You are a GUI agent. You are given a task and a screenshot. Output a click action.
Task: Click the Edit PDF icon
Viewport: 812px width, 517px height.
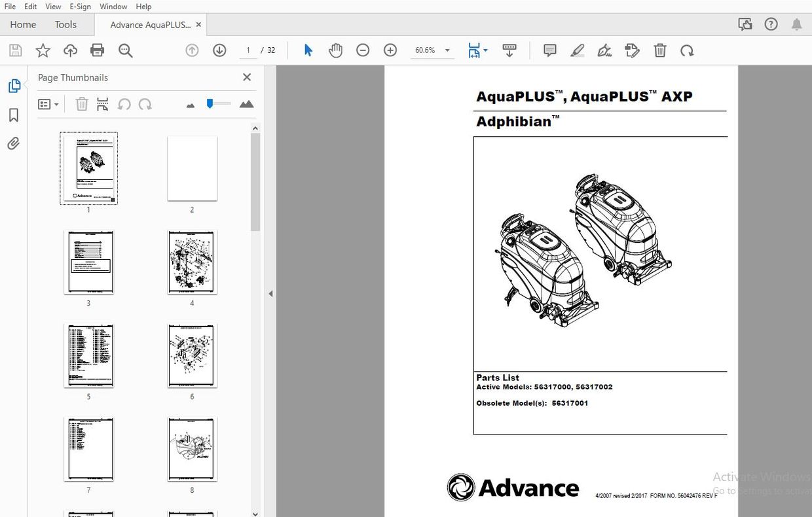[632, 50]
